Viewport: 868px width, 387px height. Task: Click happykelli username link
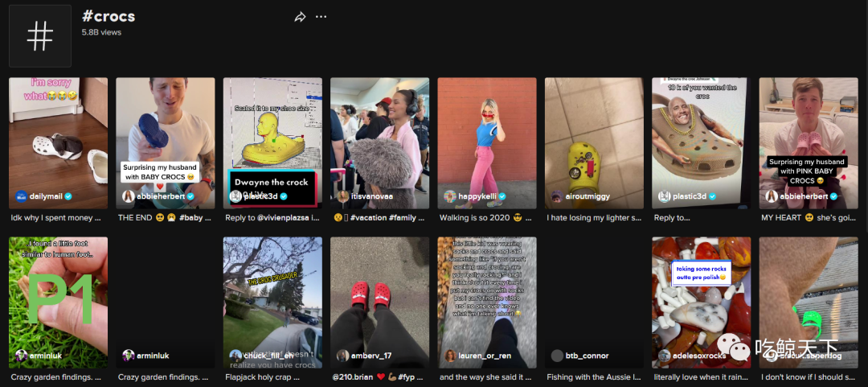point(477,196)
